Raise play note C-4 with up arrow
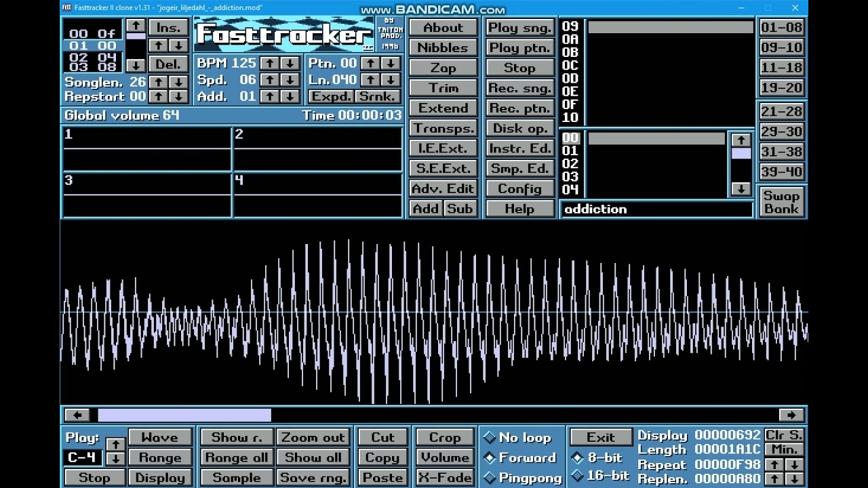 115,444
